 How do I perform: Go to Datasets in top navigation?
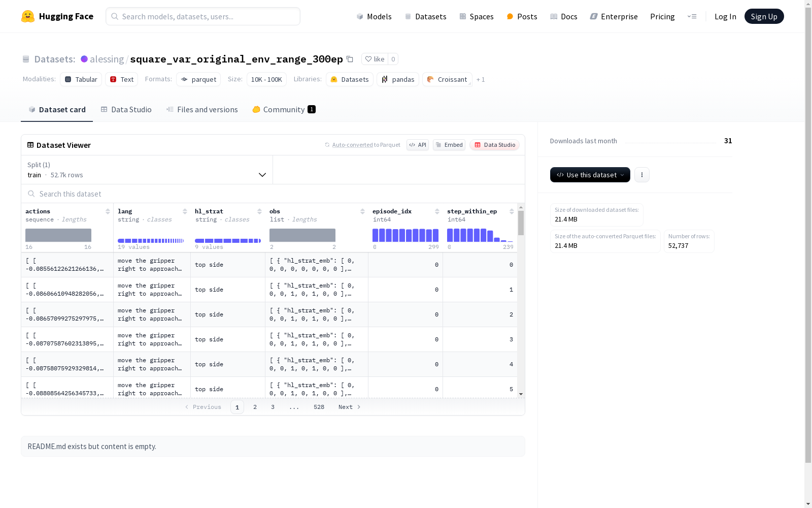point(425,16)
